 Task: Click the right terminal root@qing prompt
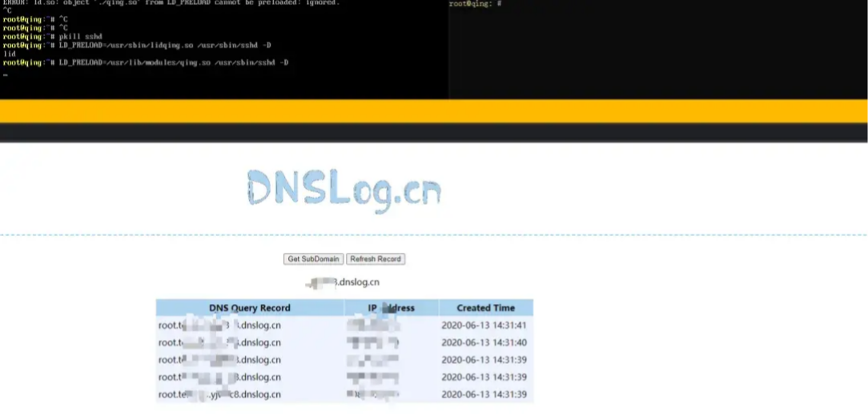point(475,4)
